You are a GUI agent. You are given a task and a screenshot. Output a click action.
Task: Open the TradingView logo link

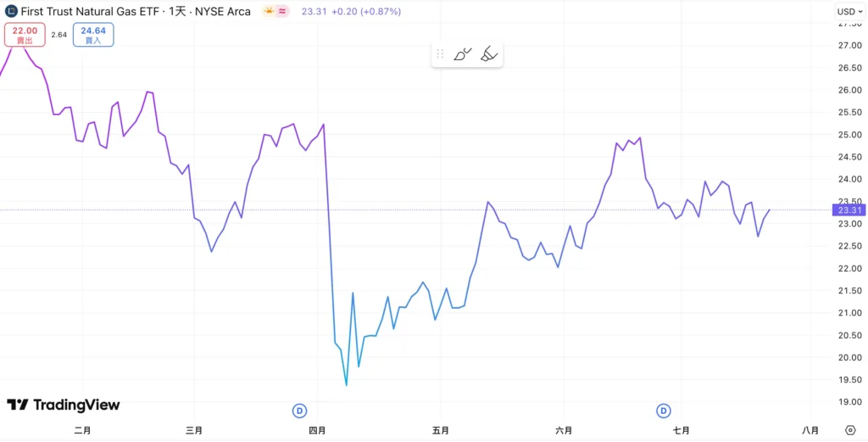pyautogui.click(x=64, y=405)
